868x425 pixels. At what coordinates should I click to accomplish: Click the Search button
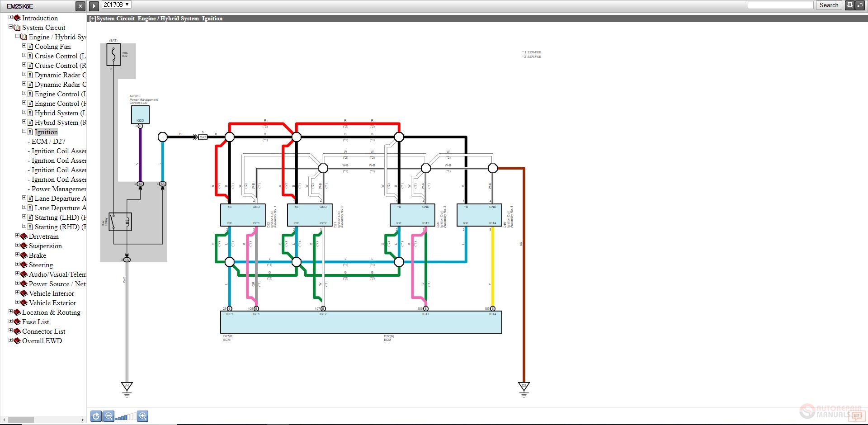[829, 5]
